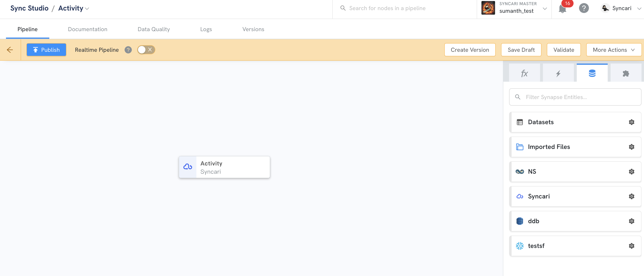Expand the Activity pipeline name dropdown
Screen dimensions: 644x276
87,8
